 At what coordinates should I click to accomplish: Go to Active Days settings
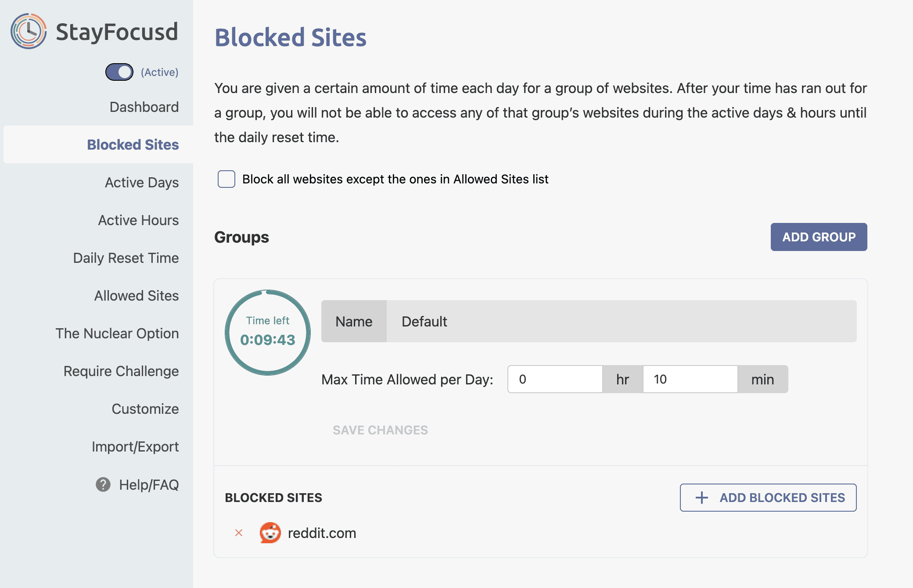(x=142, y=182)
